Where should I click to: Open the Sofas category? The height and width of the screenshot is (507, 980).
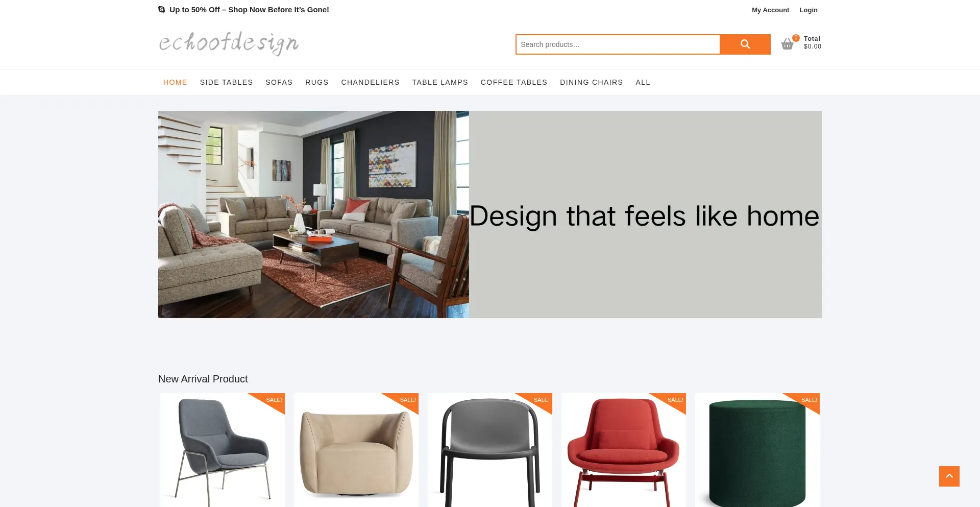point(279,82)
